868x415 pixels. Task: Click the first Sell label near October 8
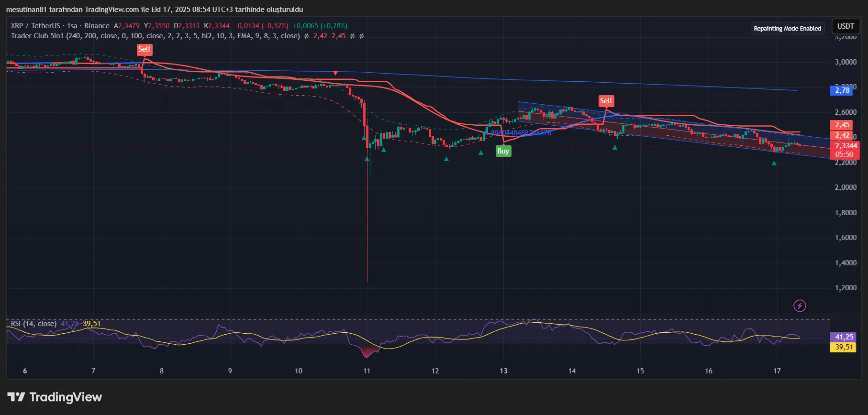[x=144, y=49]
